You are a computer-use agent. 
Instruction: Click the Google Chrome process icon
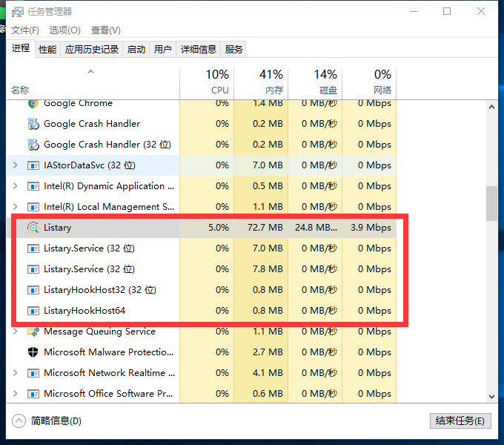(33, 104)
